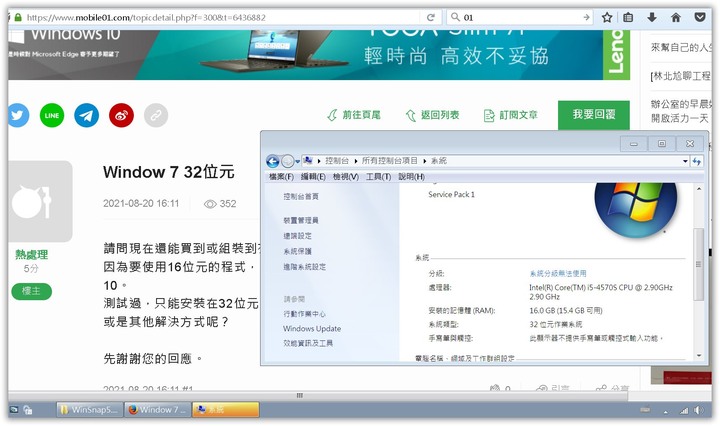The height and width of the screenshot is (426, 720).
Task: Open 遠端設定 link
Action: point(297,236)
